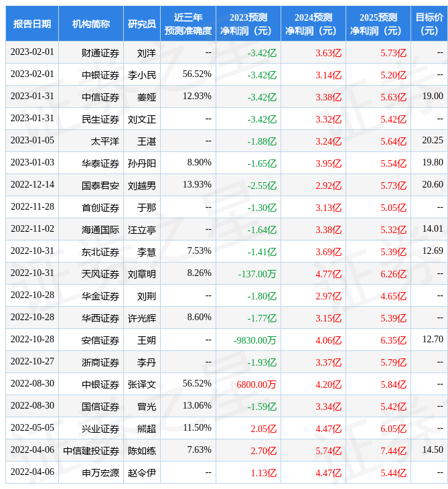Click the 目标价 column header
Viewport: 448px width, 489px height.
point(429,24)
